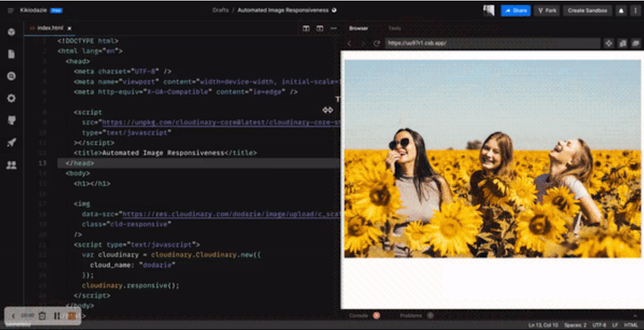
Task: Open the Search sidebar panel
Action: click(x=12, y=76)
